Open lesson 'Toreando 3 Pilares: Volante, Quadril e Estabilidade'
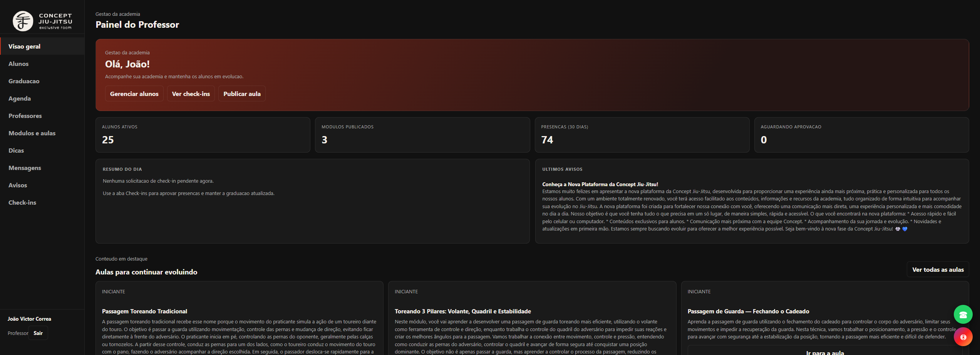The image size is (980, 355). tap(463, 311)
